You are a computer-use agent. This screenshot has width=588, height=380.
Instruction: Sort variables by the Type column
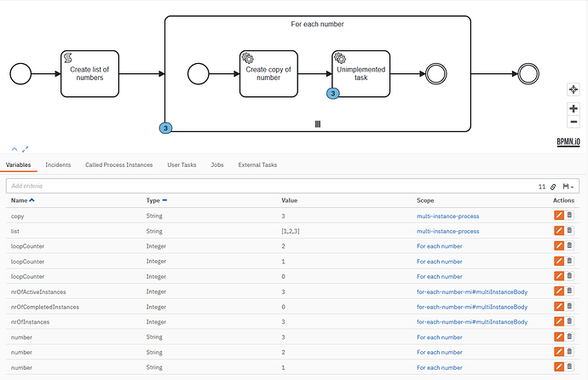point(156,200)
